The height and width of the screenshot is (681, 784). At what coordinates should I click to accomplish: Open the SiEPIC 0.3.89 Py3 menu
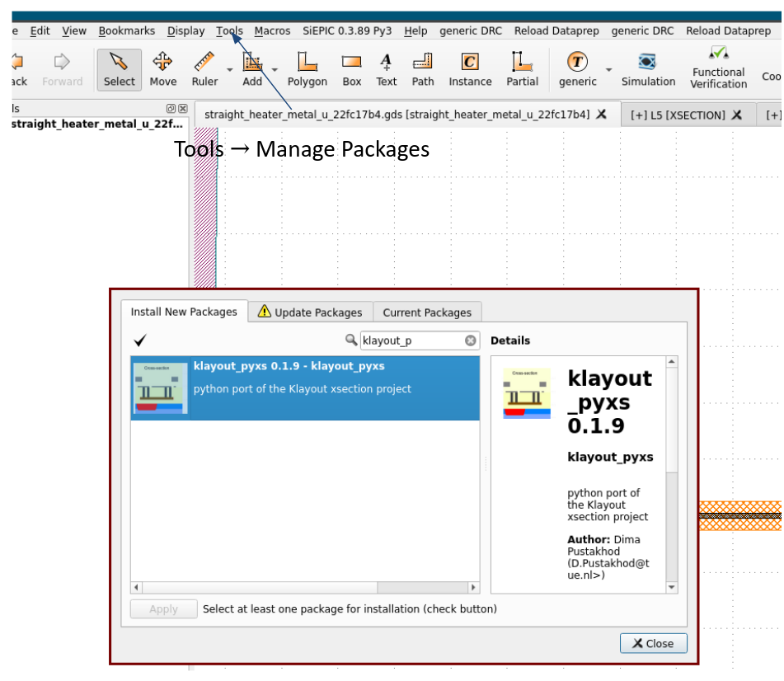tap(347, 31)
